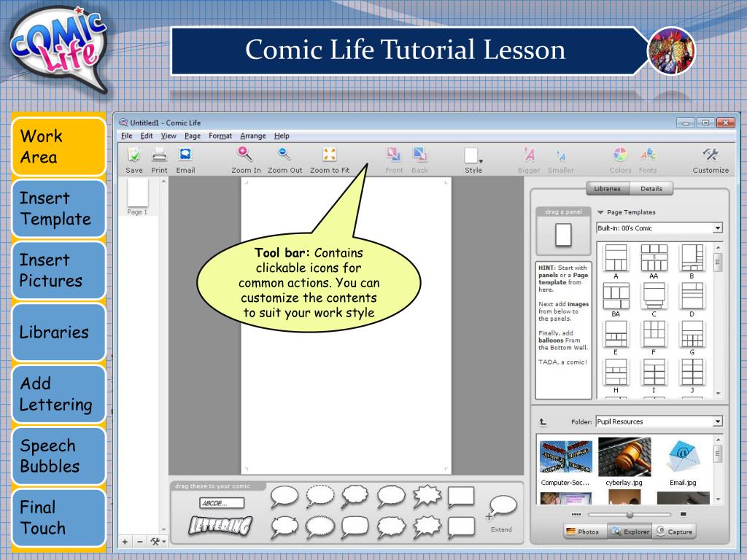
Task: Go to the Insert Template lesson button
Action: pyautogui.click(x=58, y=209)
